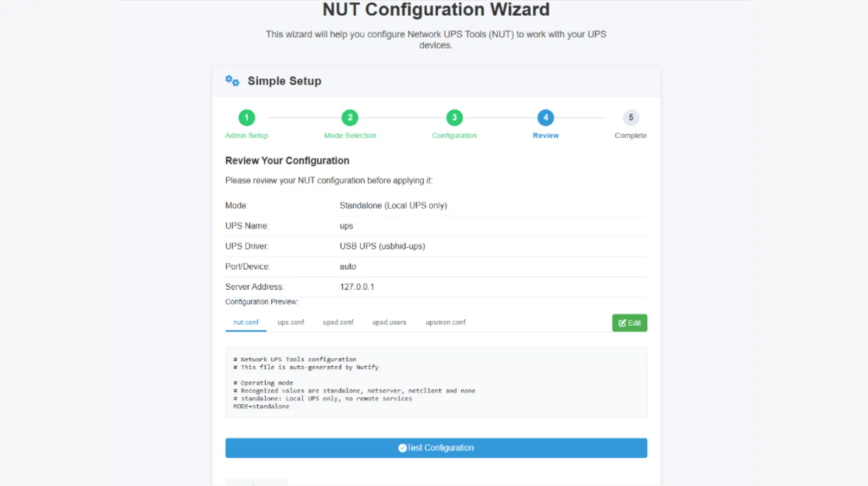Jump to the Mode Selection step label
The width and height of the screenshot is (868, 486).
[x=350, y=136]
